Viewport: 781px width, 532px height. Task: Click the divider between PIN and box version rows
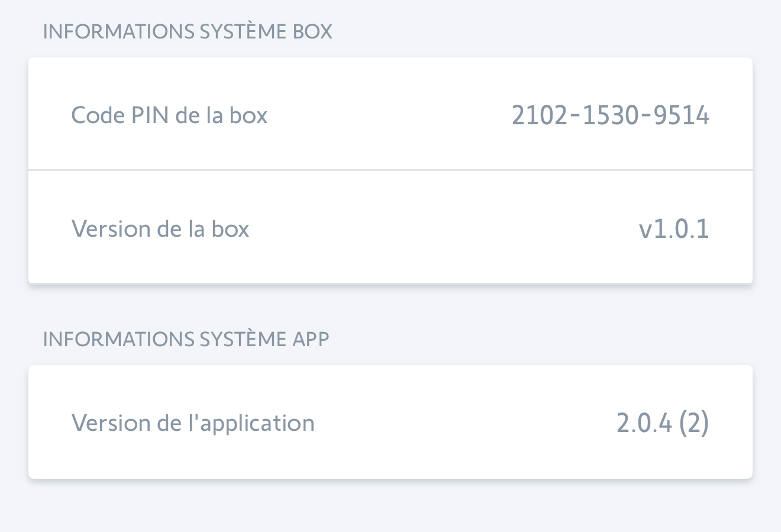(390, 170)
